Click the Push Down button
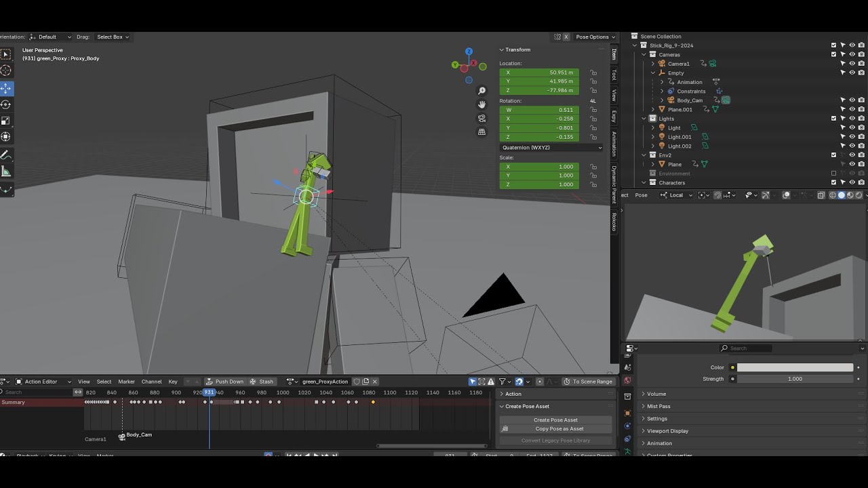The width and height of the screenshot is (868, 488). (224, 382)
